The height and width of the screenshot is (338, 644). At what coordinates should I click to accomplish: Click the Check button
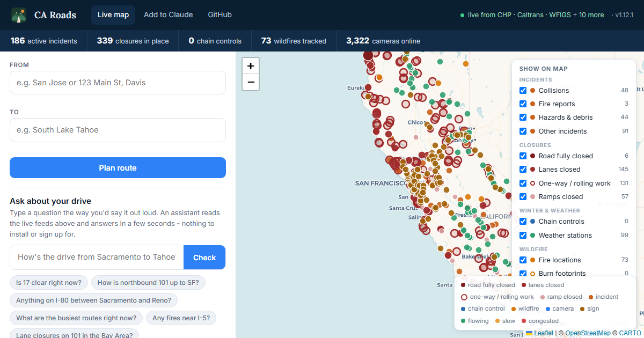tap(204, 258)
